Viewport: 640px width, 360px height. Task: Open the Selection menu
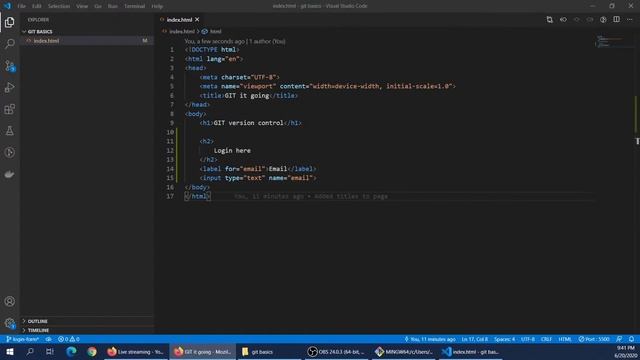coord(59,6)
